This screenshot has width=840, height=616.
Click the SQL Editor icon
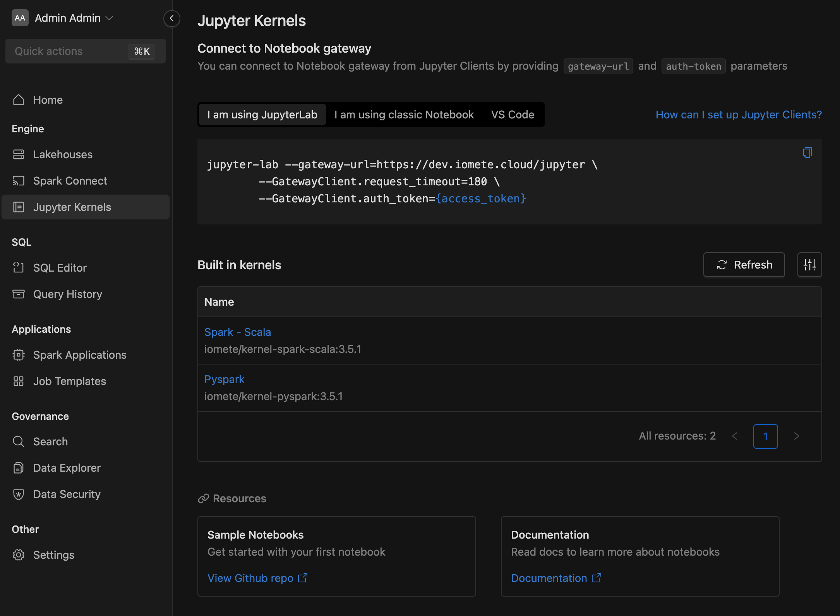coord(19,268)
